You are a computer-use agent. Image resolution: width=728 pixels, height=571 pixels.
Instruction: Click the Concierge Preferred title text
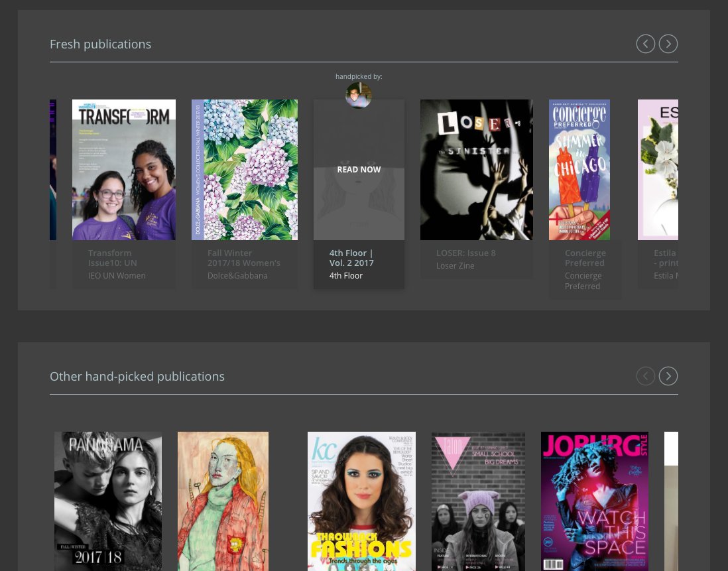pos(585,258)
